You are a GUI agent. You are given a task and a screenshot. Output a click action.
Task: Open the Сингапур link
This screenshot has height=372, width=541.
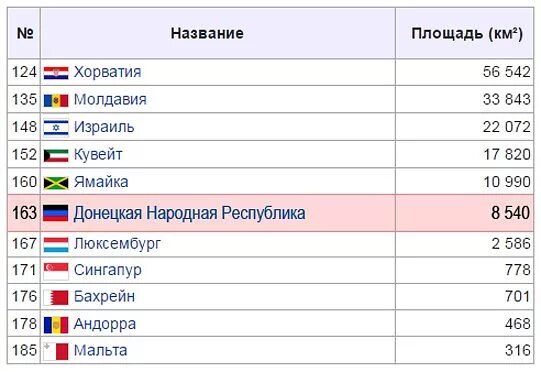[x=108, y=270]
